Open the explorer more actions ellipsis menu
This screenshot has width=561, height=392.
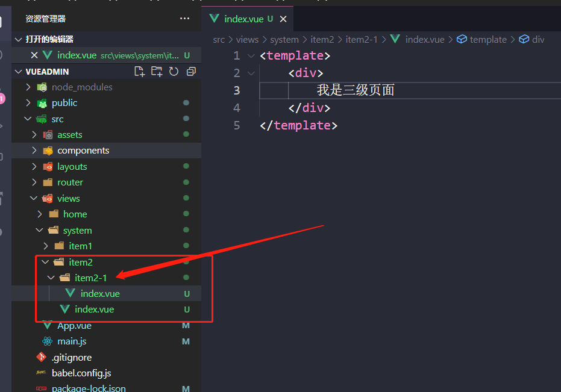184,19
